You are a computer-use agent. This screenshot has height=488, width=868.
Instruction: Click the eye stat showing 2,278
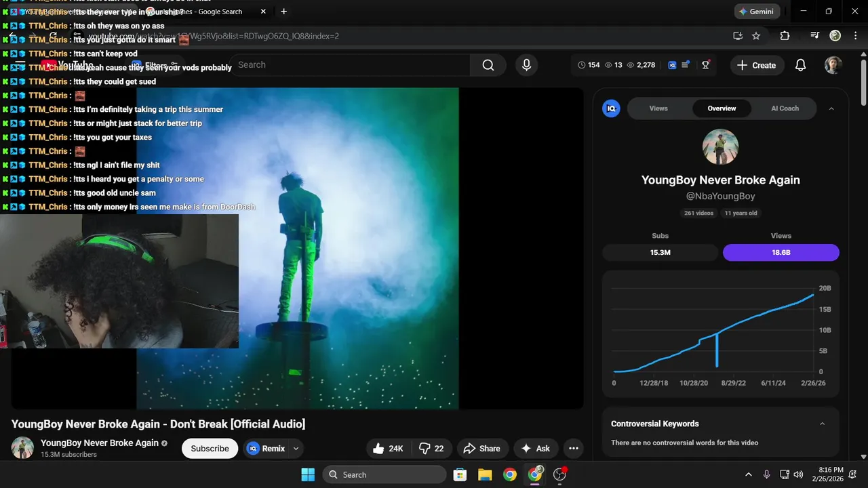[x=641, y=65]
